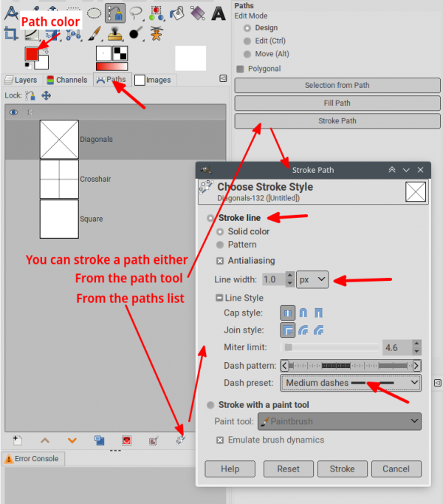This screenshot has width=443, height=504.
Task: Click dash pattern left arrow
Action: point(284,366)
